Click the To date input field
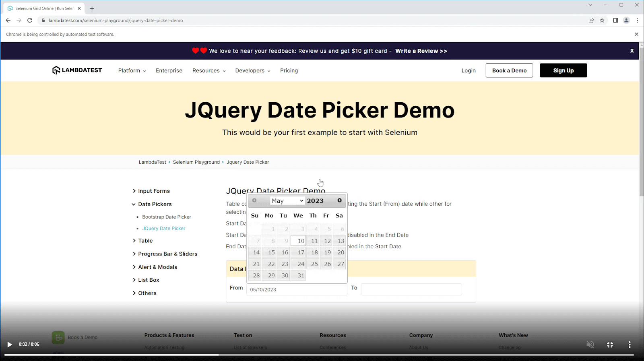The width and height of the screenshot is (644, 361). [x=411, y=289]
